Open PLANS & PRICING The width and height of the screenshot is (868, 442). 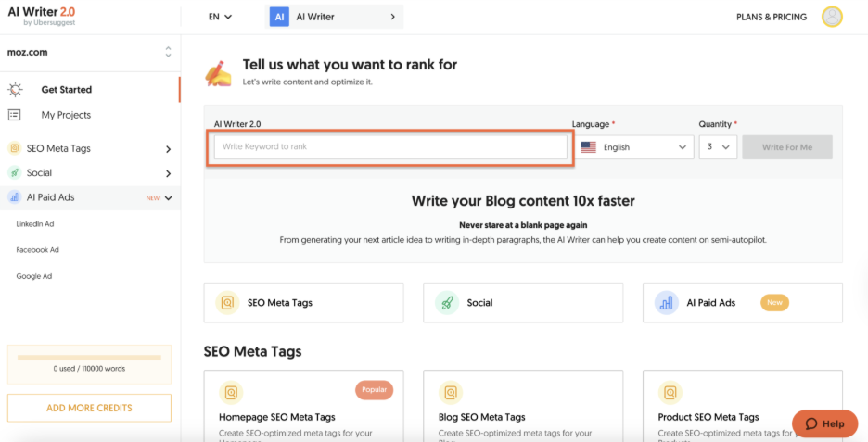pyautogui.click(x=772, y=18)
